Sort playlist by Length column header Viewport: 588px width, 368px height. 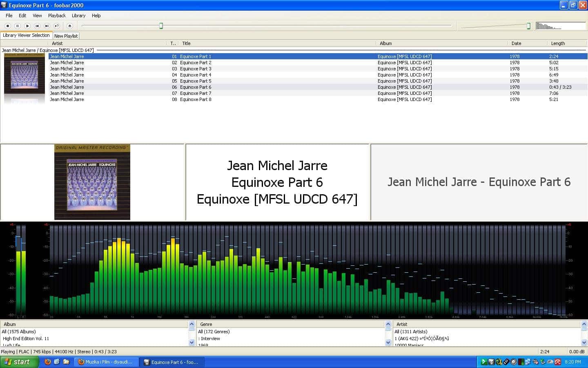tap(567, 43)
